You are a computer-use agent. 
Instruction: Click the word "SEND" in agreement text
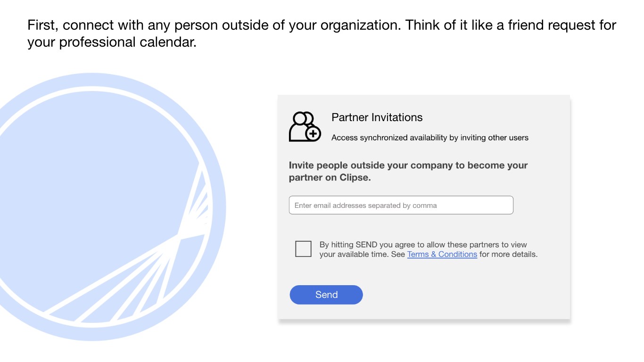point(366,245)
